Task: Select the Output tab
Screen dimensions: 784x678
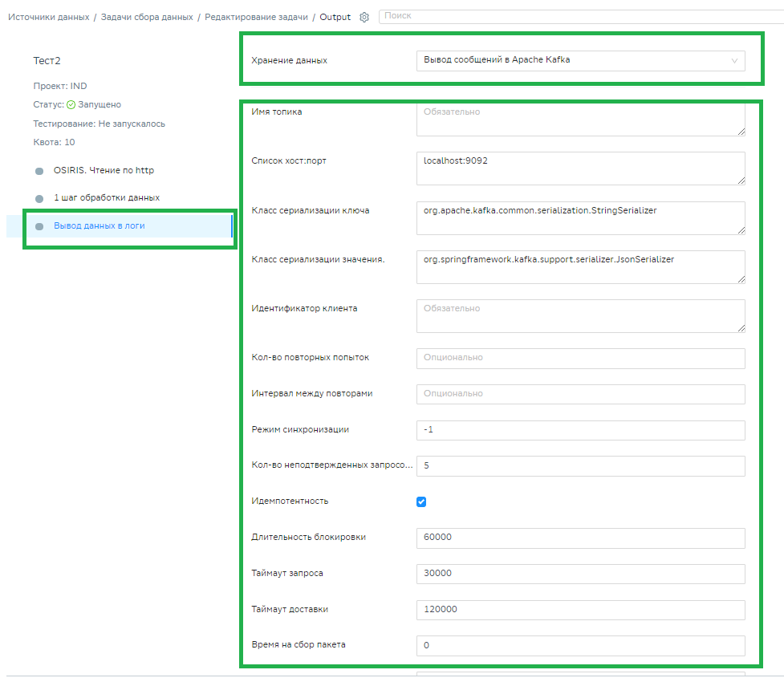Action: [336, 16]
